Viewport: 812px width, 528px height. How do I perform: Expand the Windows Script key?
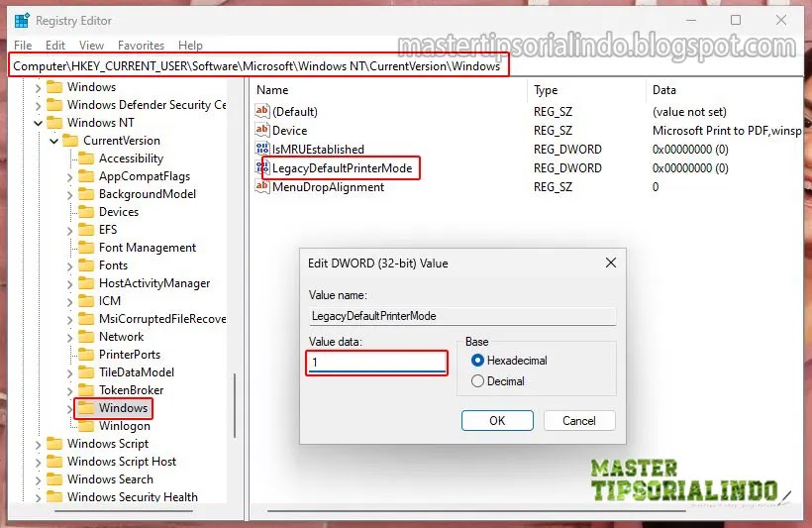pyautogui.click(x=38, y=444)
